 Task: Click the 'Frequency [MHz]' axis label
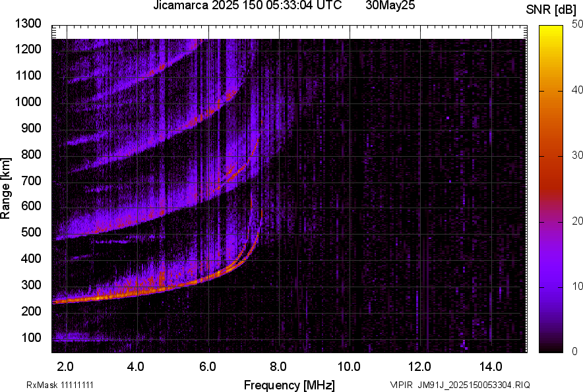click(290, 385)
